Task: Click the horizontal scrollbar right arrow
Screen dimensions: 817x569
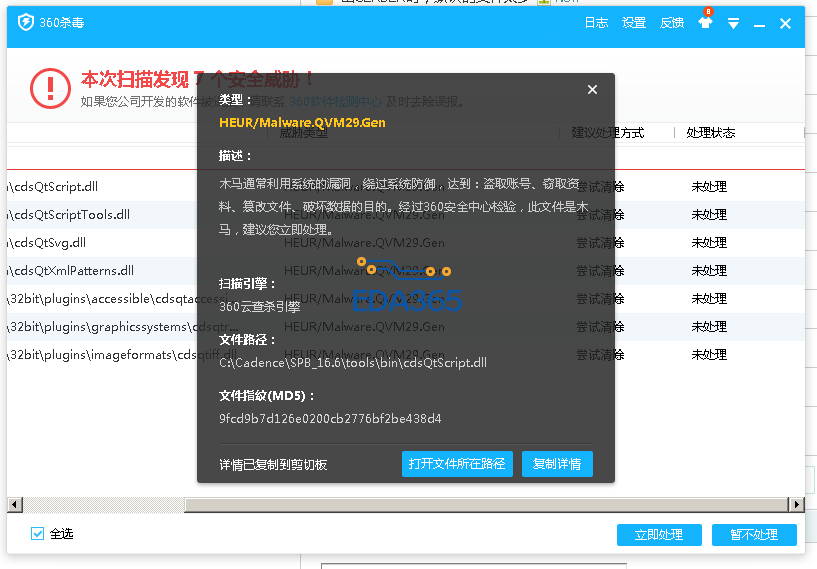Action: pyautogui.click(x=796, y=504)
